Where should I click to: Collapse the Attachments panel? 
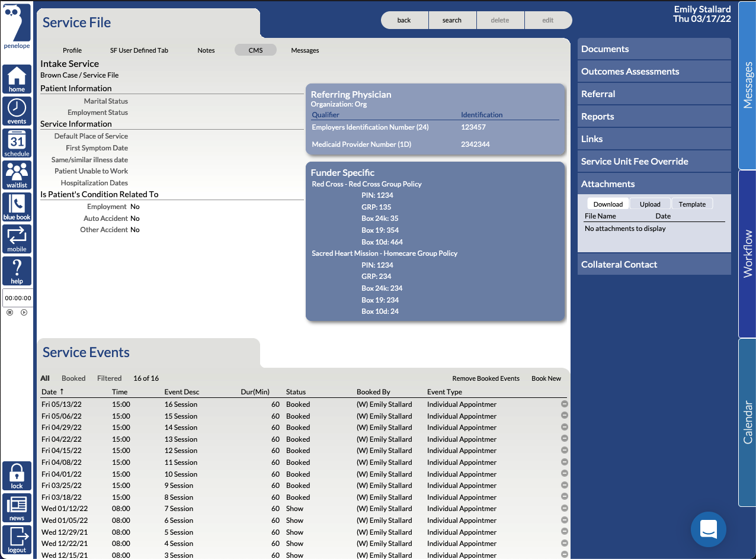pos(654,184)
